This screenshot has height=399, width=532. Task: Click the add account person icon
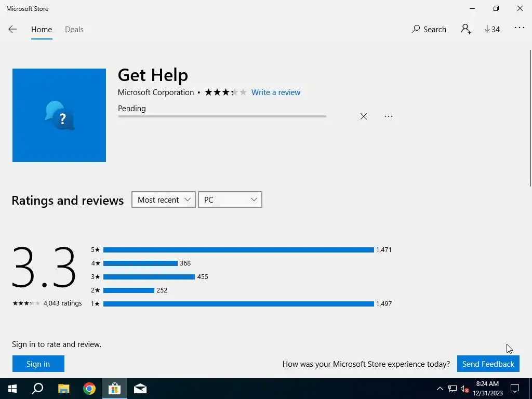466,29
